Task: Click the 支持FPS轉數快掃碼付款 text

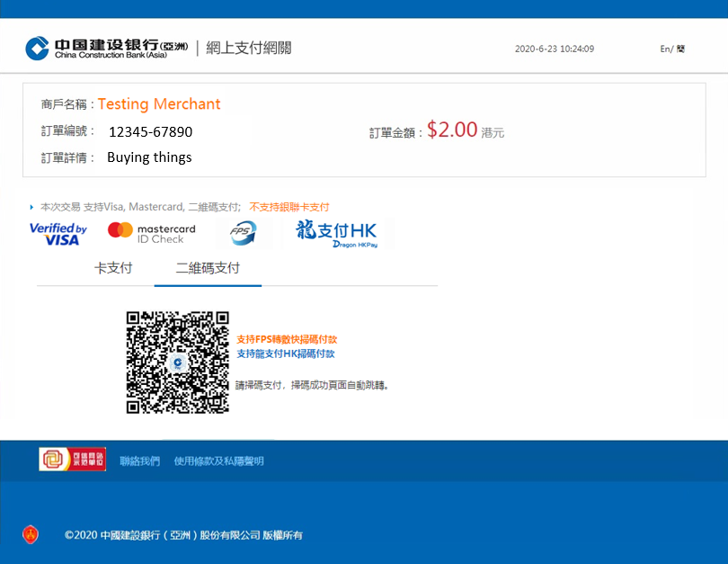Action: click(x=287, y=339)
